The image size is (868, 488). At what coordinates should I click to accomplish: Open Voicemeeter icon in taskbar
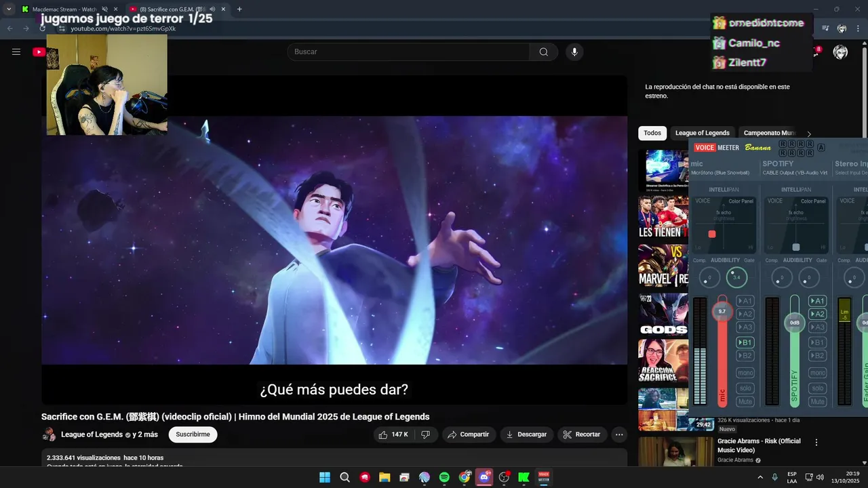click(544, 477)
